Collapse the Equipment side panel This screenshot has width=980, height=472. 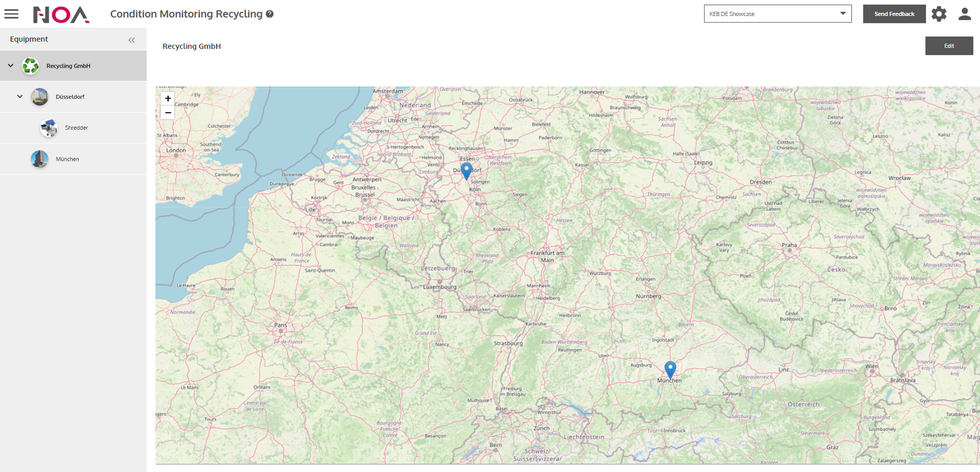click(131, 40)
